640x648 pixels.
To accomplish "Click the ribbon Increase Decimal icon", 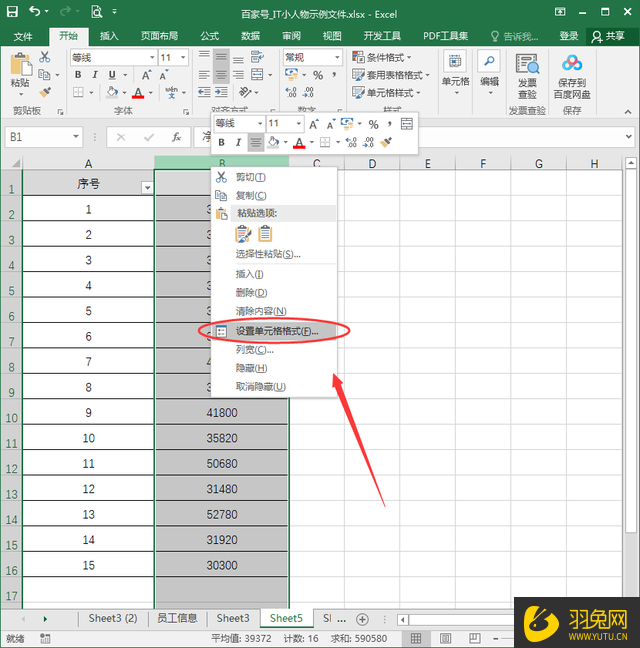I will pyautogui.click(x=291, y=92).
